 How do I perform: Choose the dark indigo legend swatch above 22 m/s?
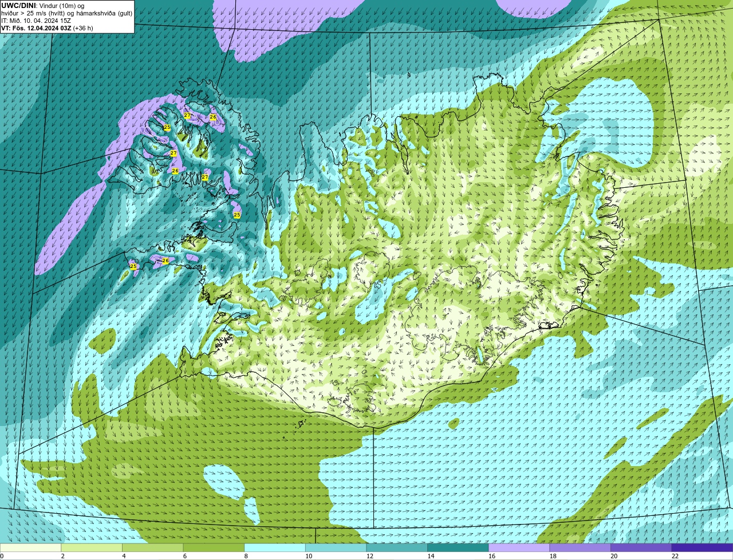point(702,547)
